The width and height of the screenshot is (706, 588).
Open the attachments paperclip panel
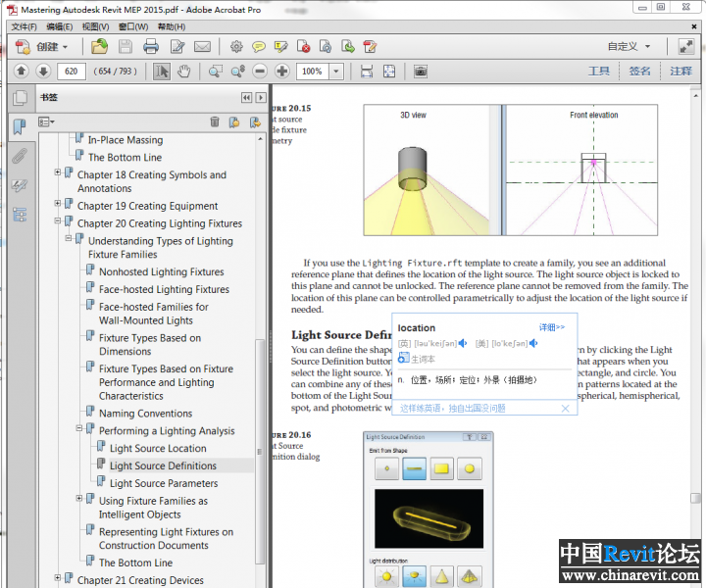click(20, 156)
